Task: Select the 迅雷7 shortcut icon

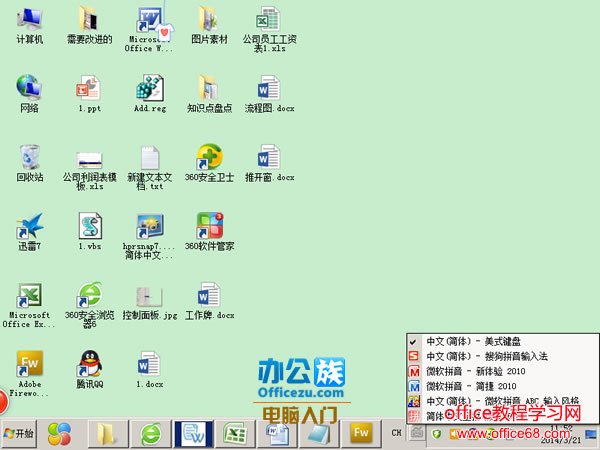Action: pos(29,232)
